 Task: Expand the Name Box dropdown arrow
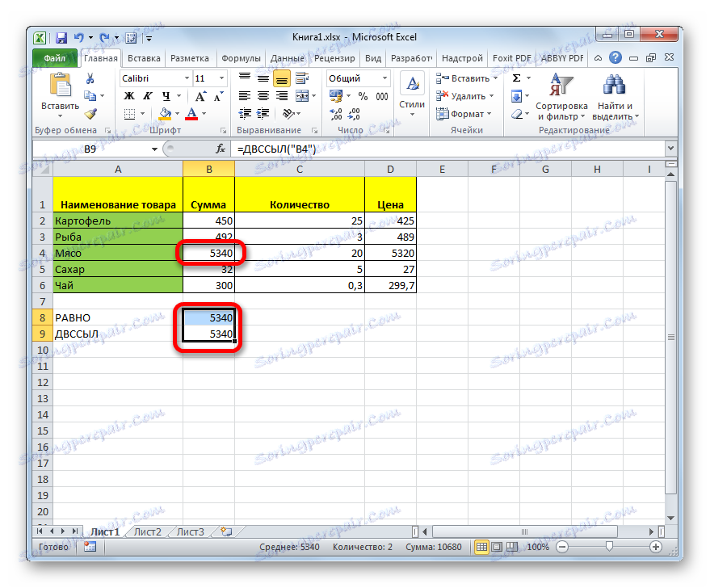pyautogui.click(x=154, y=149)
